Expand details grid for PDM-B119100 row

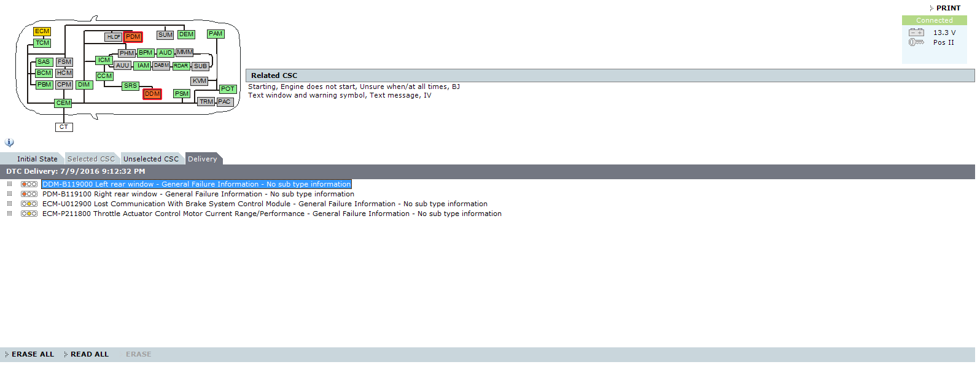9,194
